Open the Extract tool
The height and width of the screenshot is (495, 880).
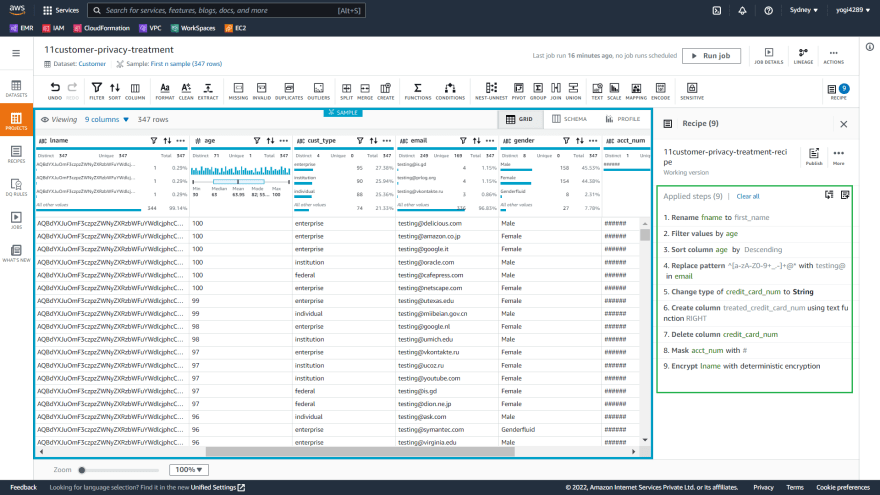208,91
